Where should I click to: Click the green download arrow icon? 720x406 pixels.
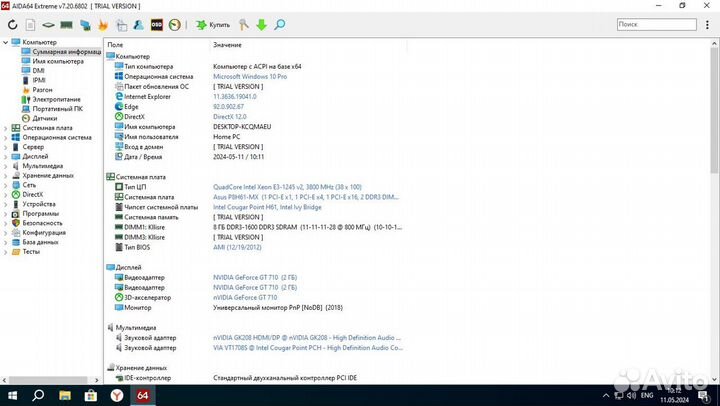pos(261,24)
